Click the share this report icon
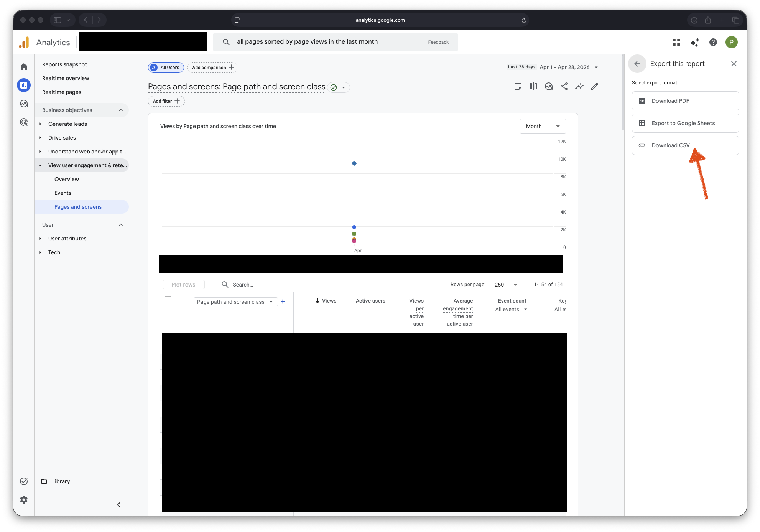The image size is (760, 532). pyautogui.click(x=564, y=86)
